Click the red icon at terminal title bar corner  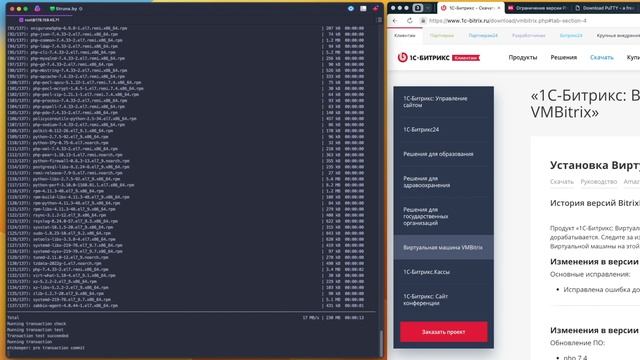coord(376,8)
